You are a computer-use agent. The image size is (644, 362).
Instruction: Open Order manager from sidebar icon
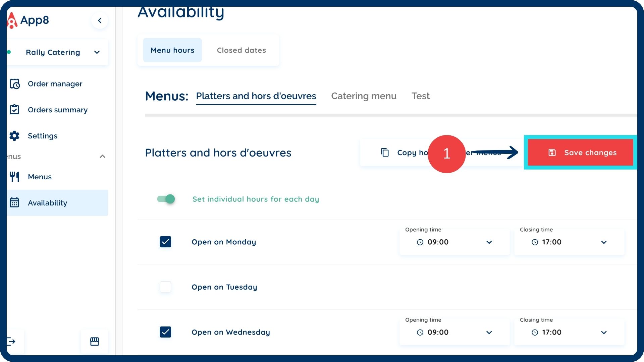pyautogui.click(x=14, y=84)
